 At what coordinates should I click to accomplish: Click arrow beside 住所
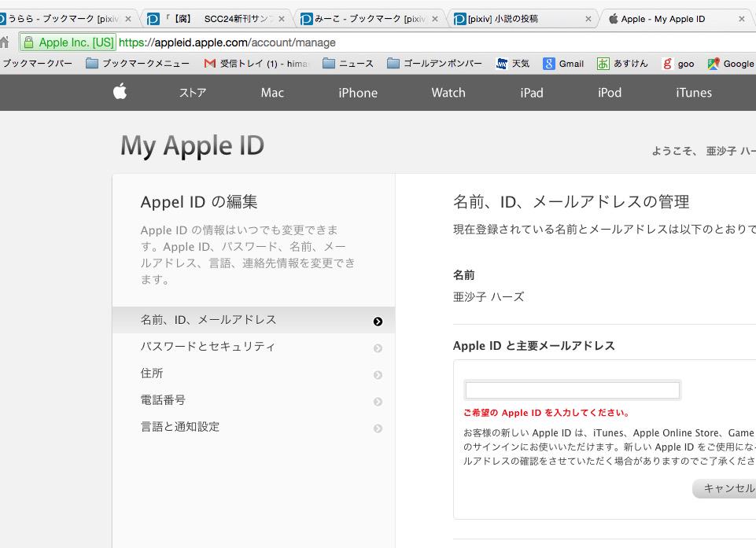378,375
